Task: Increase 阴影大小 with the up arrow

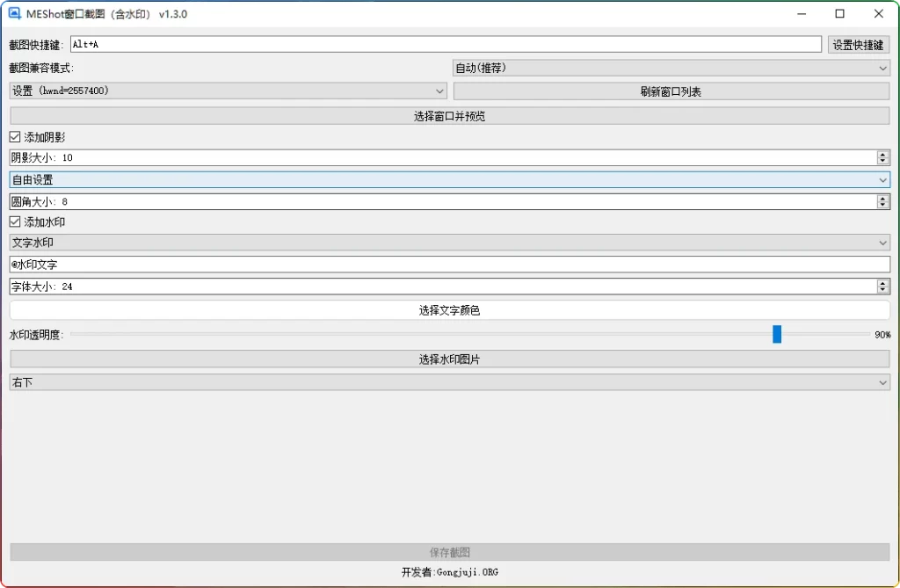Action: (883, 154)
